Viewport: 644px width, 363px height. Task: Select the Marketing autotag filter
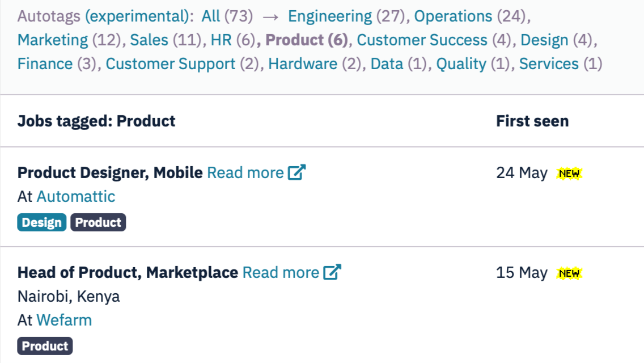[53, 40]
